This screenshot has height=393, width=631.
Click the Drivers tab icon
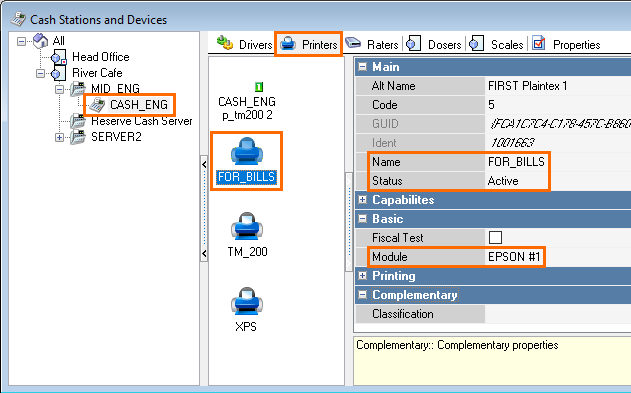coord(225,43)
